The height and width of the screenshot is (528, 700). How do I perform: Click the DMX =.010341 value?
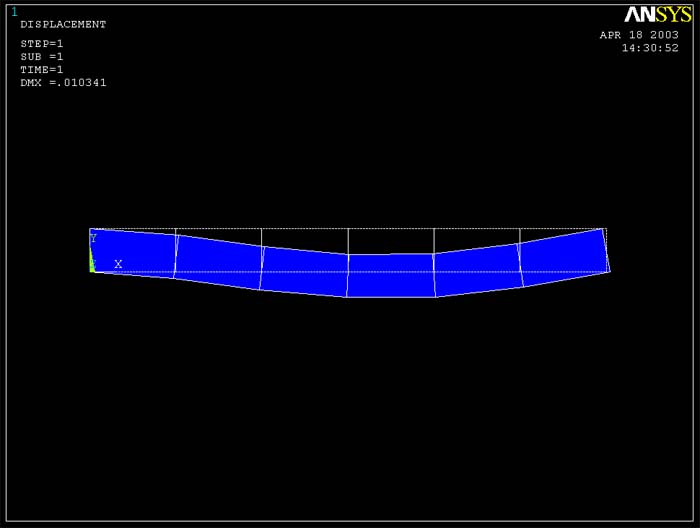pyautogui.click(x=63, y=83)
